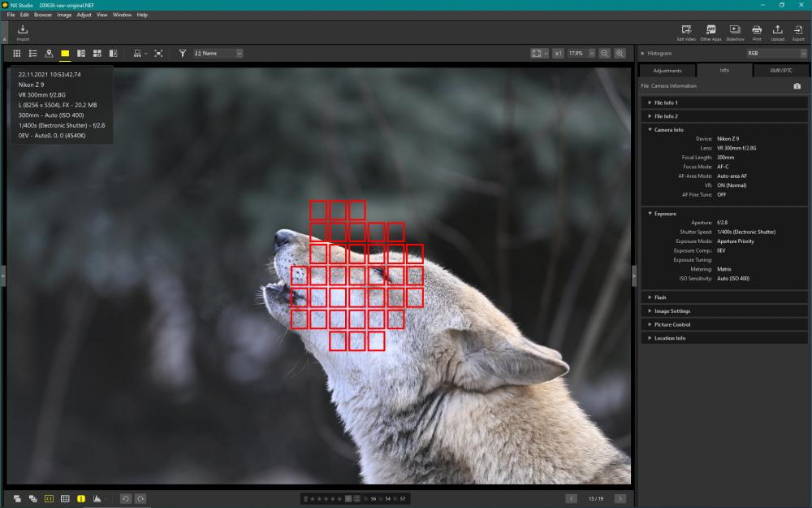Rotate the image counterclockwise

coord(125,499)
